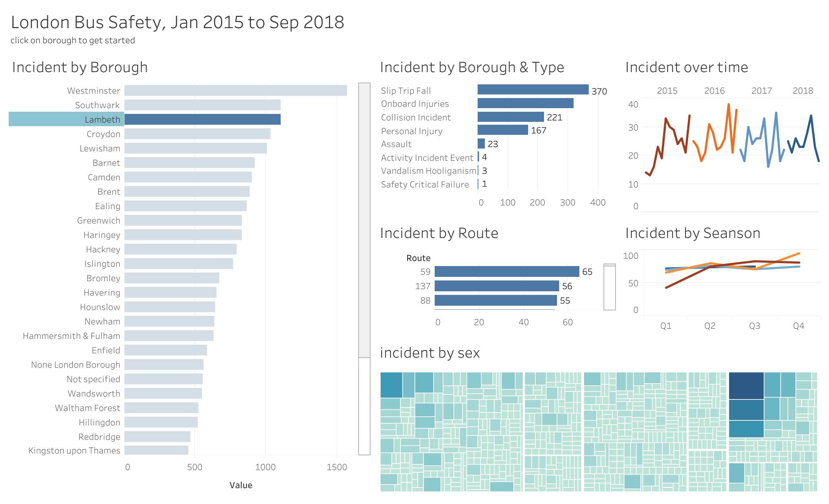The image size is (829, 504).
Task: Click the 2018 year header
Action: pos(803,91)
